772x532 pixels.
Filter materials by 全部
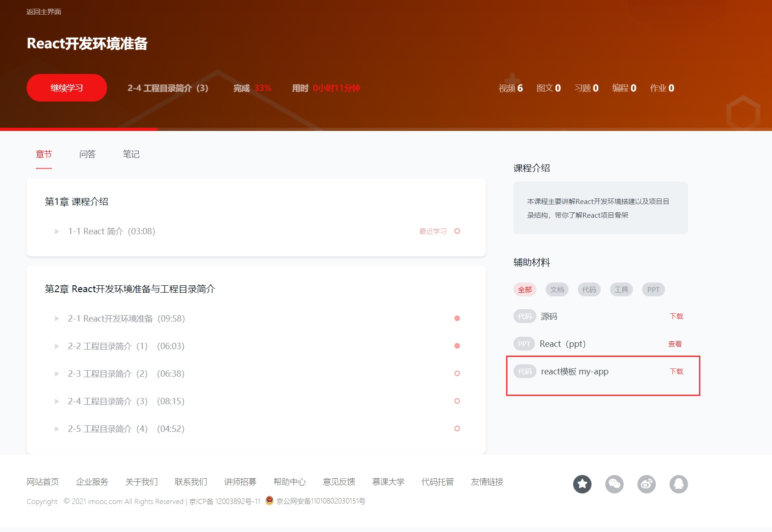pyautogui.click(x=525, y=289)
